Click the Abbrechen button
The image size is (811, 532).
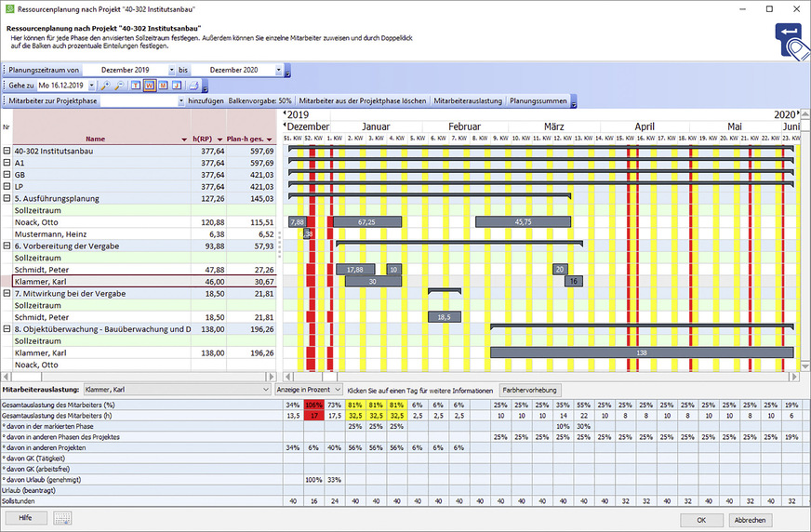[x=751, y=519]
